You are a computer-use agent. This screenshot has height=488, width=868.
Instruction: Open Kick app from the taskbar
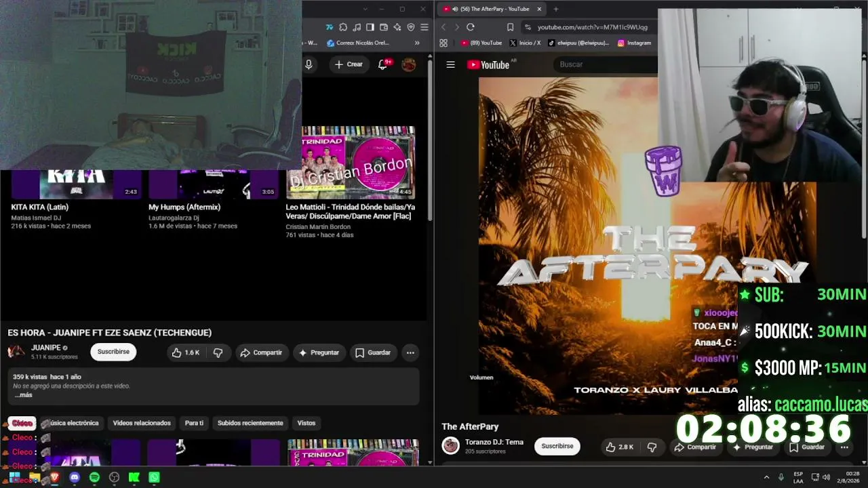pyautogui.click(x=134, y=477)
